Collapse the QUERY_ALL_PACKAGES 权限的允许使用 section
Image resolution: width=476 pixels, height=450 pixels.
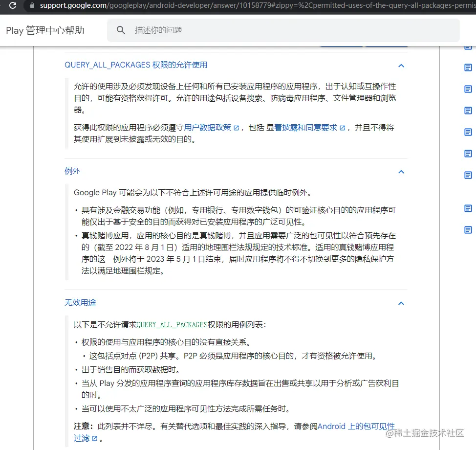(401, 66)
